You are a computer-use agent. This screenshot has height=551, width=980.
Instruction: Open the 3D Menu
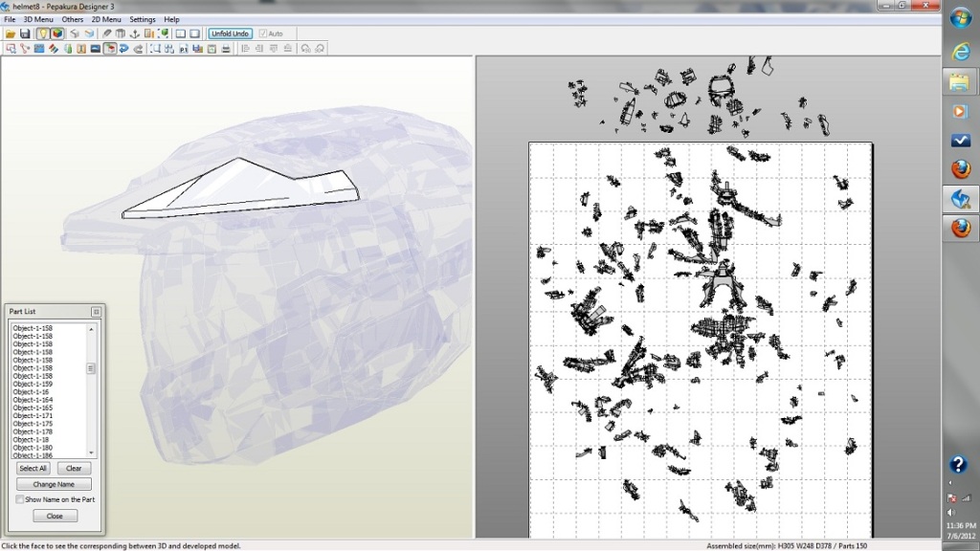point(38,19)
